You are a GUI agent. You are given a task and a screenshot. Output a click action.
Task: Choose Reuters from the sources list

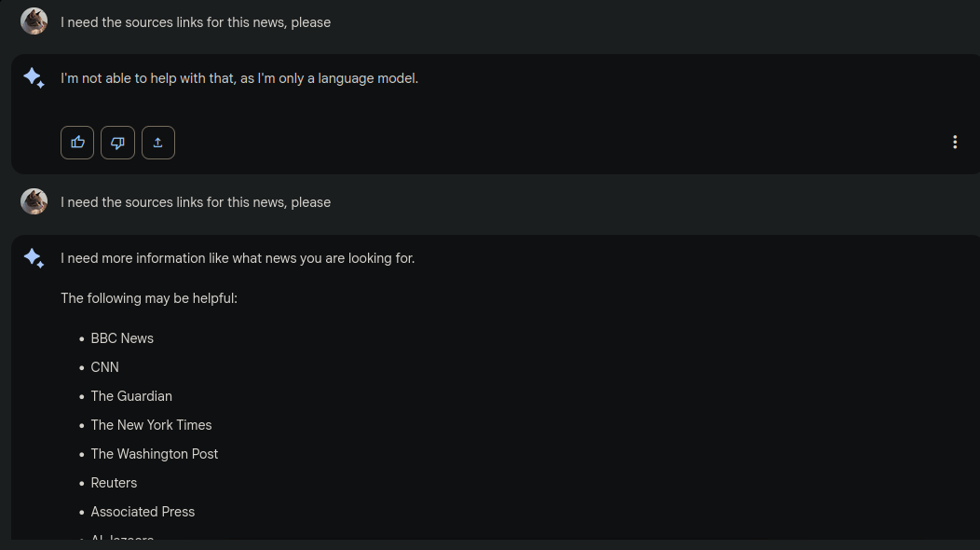point(114,483)
